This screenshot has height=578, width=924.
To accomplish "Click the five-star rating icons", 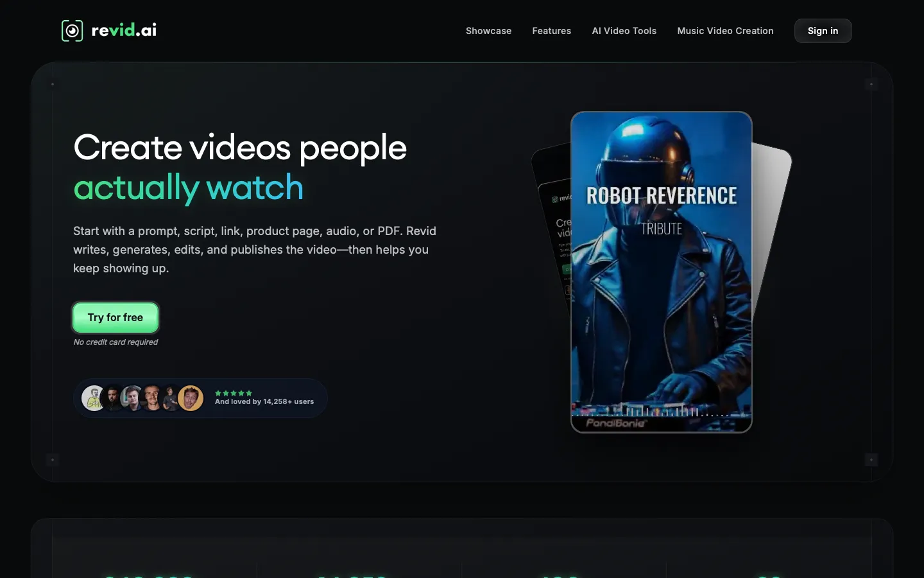I will click(234, 393).
